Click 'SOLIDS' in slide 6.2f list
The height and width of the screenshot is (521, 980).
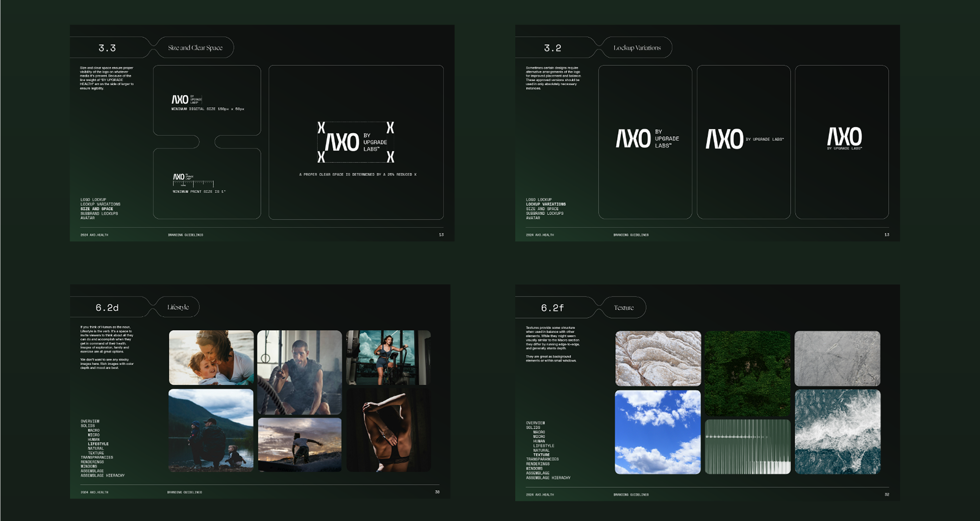(x=533, y=428)
